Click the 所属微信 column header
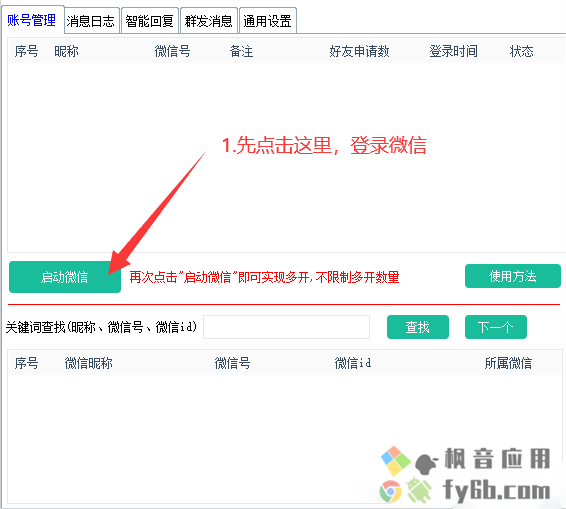566x509 pixels. (x=508, y=363)
